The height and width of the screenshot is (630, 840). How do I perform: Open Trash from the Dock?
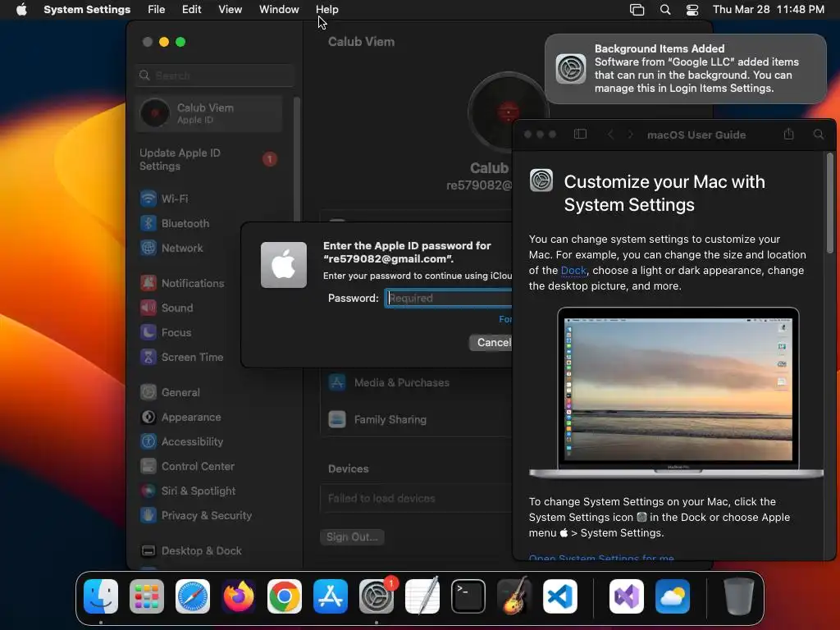(739, 596)
